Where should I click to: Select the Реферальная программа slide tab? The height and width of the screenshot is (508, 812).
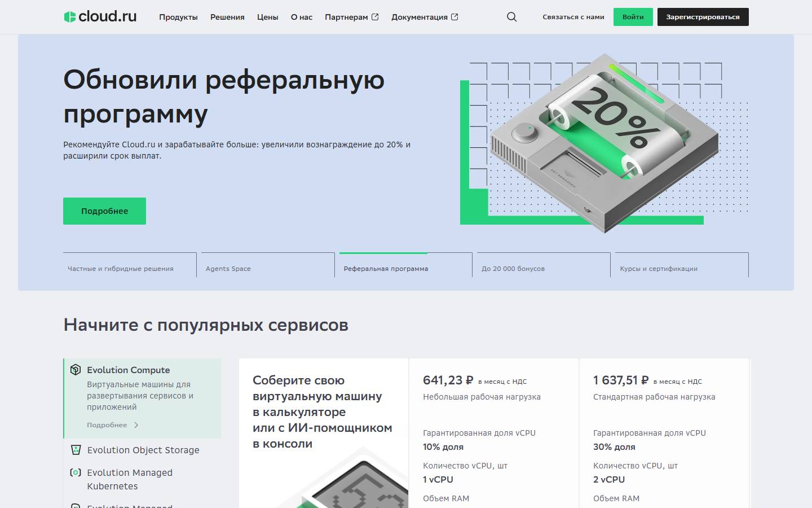tap(406, 265)
